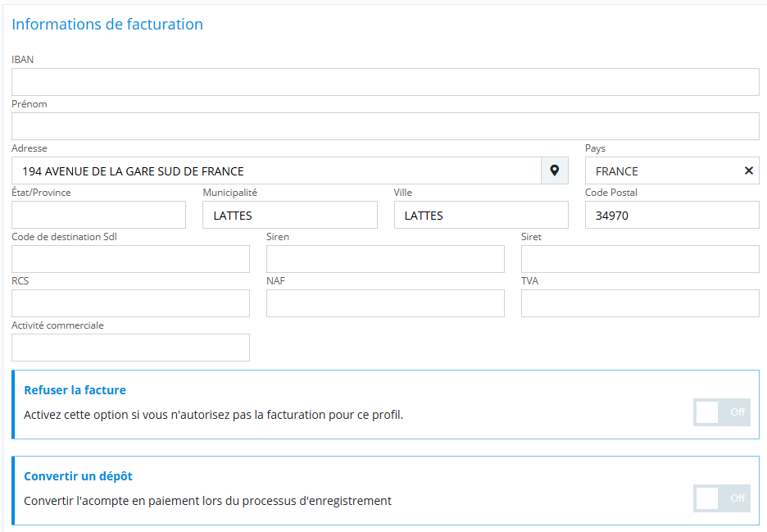Click the Activité commerciale input box

click(130, 348)
